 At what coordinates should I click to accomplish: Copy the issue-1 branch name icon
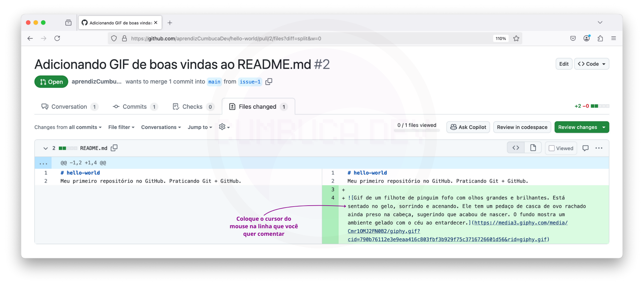[x=269, y=82]
